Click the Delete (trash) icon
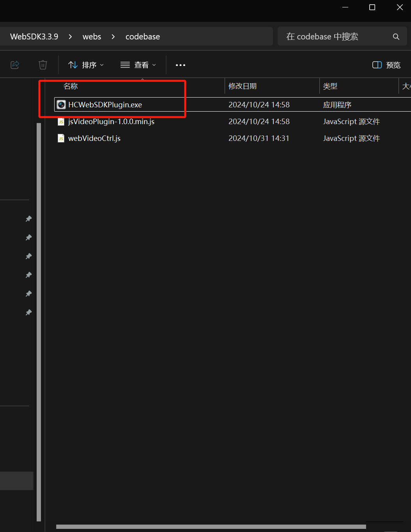 coord(43,65)
